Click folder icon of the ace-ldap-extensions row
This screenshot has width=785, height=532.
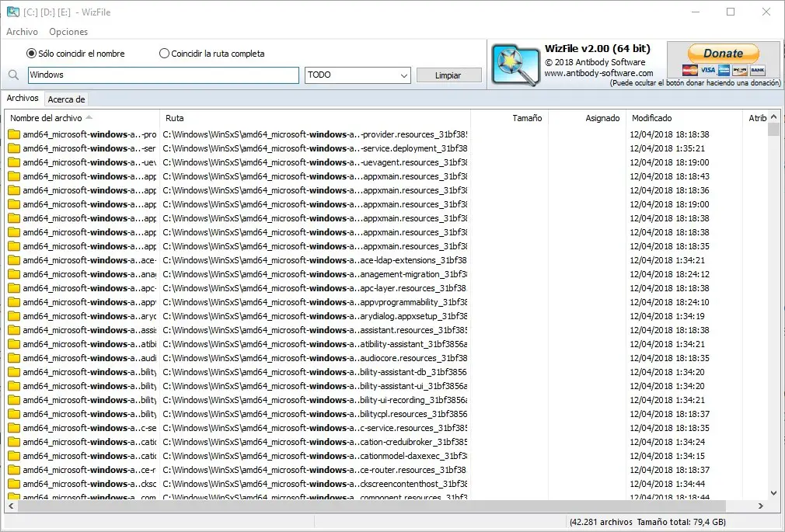[x=14, y=260]
